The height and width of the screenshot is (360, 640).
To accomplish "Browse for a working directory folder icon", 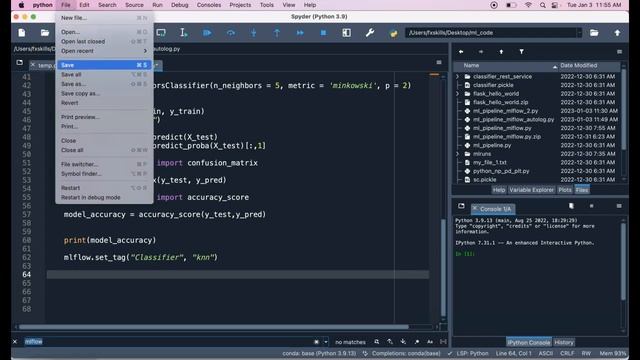I will (x=594, y=33).
